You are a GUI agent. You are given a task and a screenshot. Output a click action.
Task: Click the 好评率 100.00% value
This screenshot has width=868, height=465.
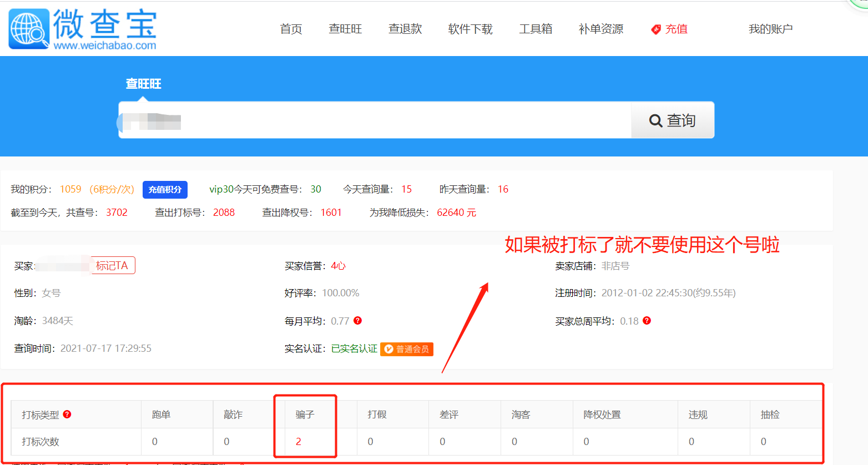tap(340, 293)
